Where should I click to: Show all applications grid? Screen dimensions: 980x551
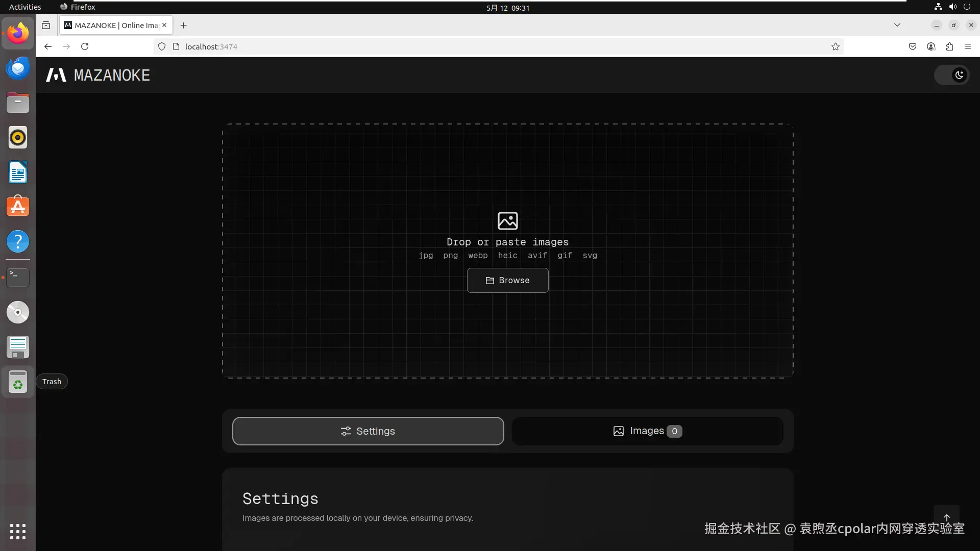click(x=18, y=532)
